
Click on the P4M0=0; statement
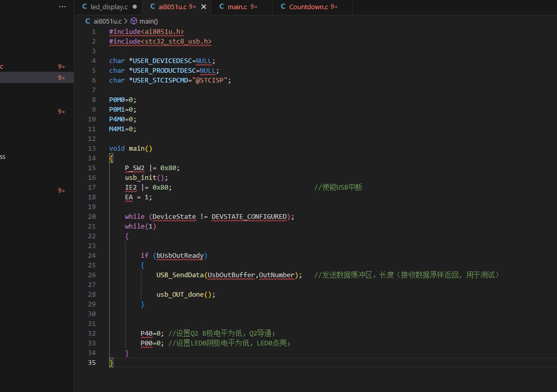(122, 119)
